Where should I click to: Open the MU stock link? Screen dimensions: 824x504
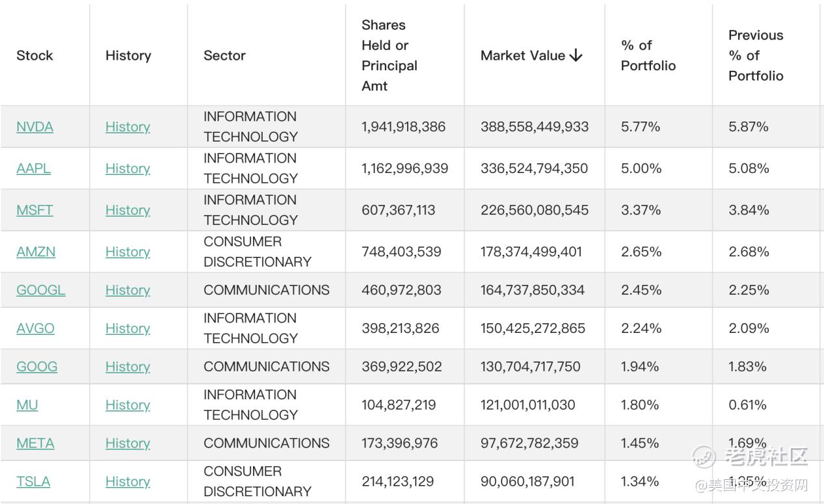[x=27, y=405]
